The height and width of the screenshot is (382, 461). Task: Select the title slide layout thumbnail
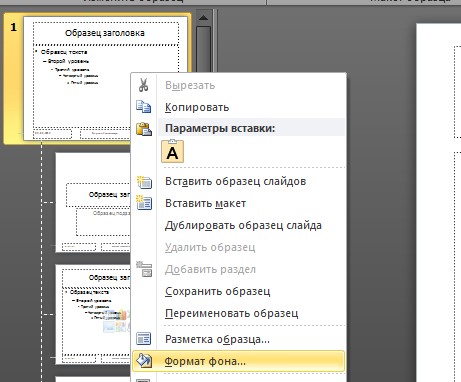pos(93,202)
